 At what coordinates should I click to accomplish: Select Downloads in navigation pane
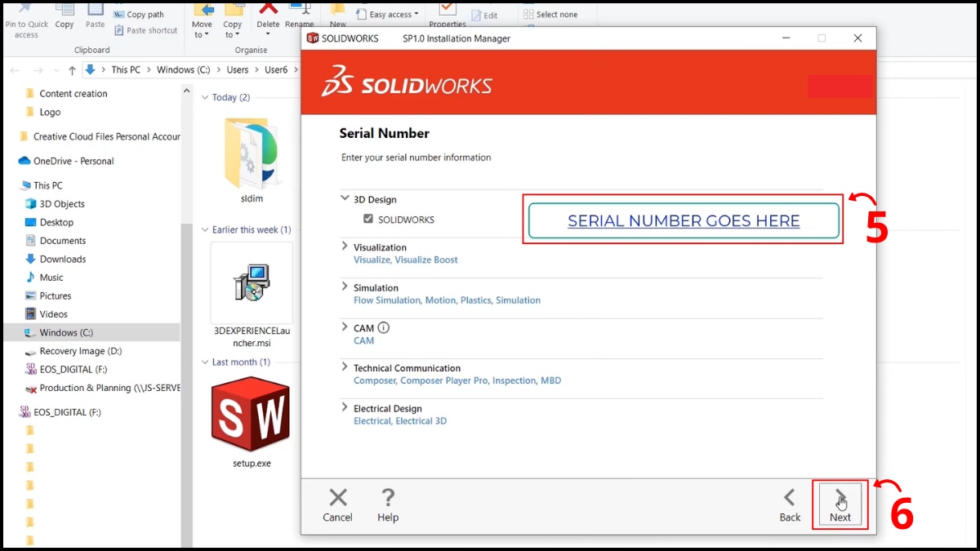[x=55, y=259]
